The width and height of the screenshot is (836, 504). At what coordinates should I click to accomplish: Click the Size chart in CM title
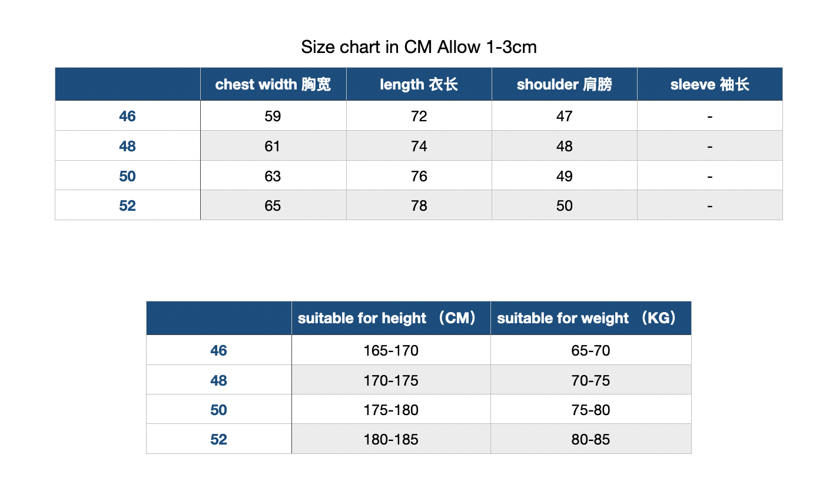pos(419,47)
